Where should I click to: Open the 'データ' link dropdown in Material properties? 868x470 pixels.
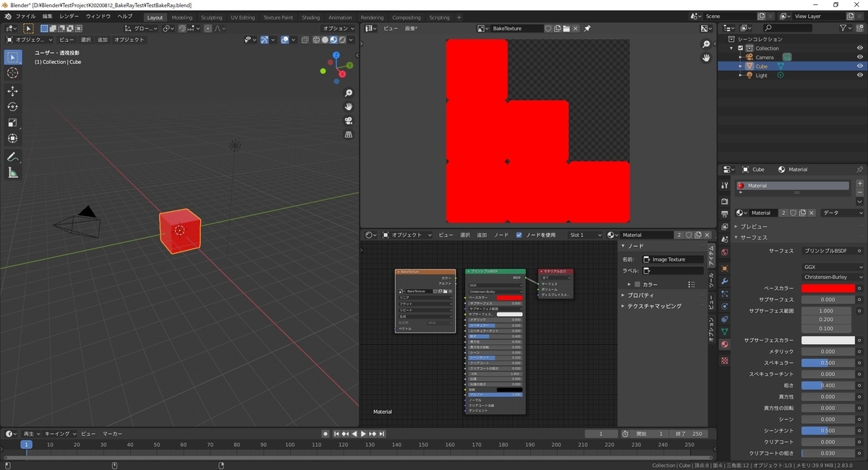tap(842, 213)
